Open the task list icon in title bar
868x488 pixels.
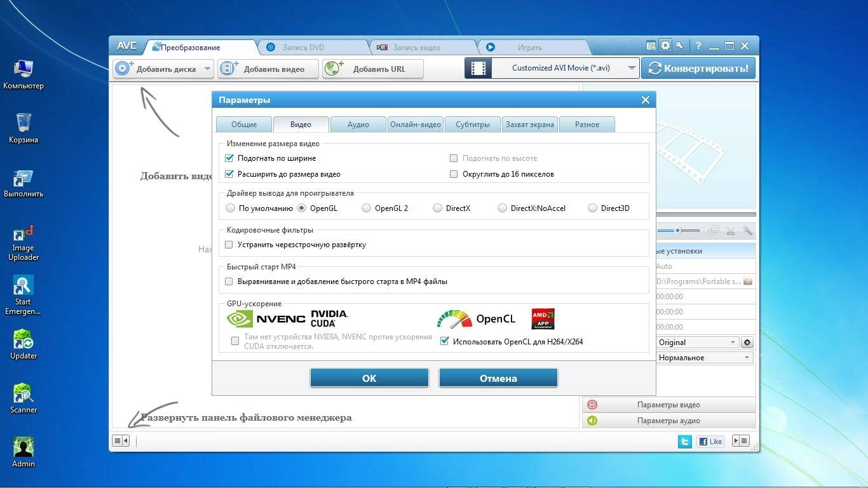tap(651, 46)
